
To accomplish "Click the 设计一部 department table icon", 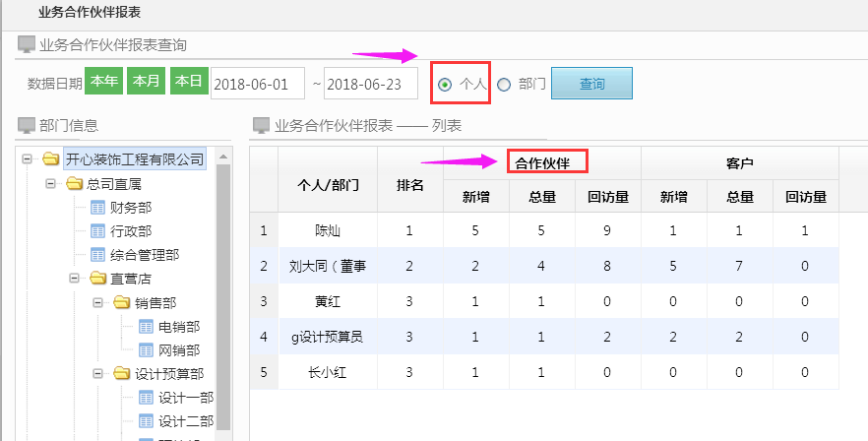I will coord(146,397).
